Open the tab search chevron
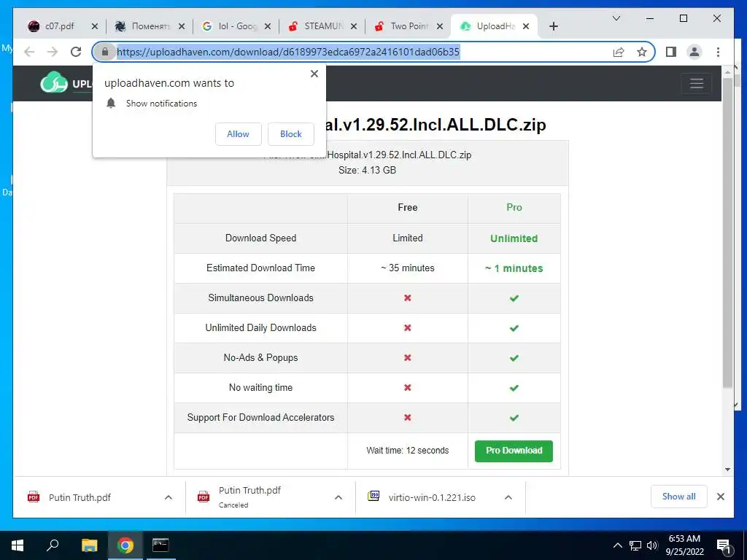The height and width of the screenshot is (560, 747). tap(616, 18)
